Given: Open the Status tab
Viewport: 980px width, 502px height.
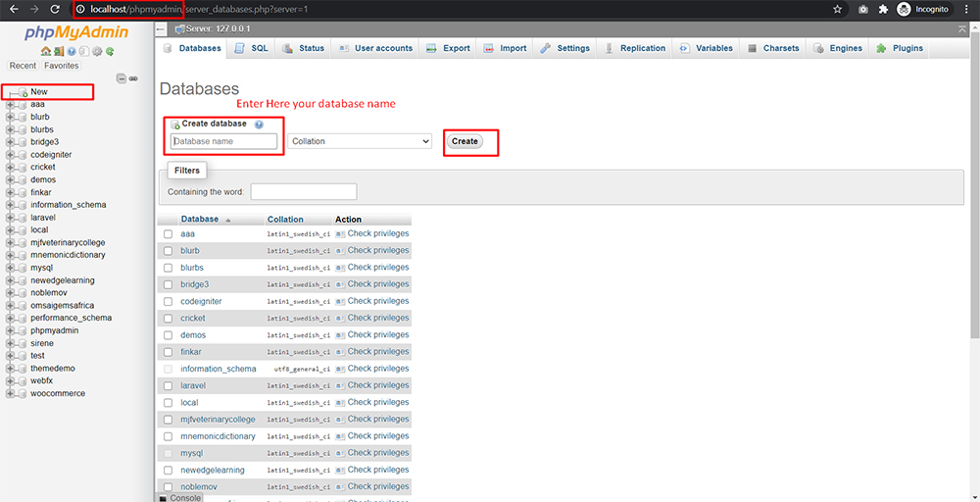Looking at the screenshot, I should [x=303, y=48].
